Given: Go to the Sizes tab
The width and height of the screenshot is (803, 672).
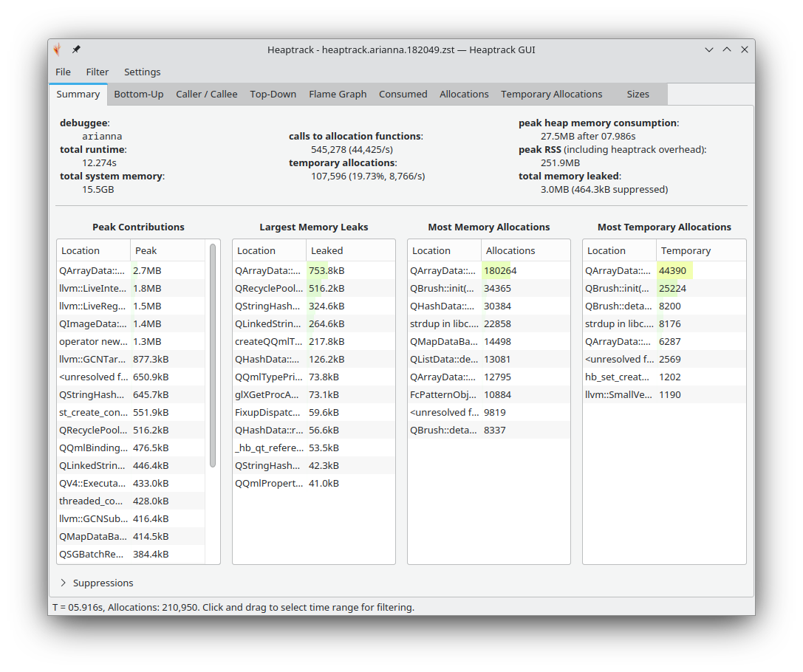Looking at the screenshot, I should (x=638, y=94).
